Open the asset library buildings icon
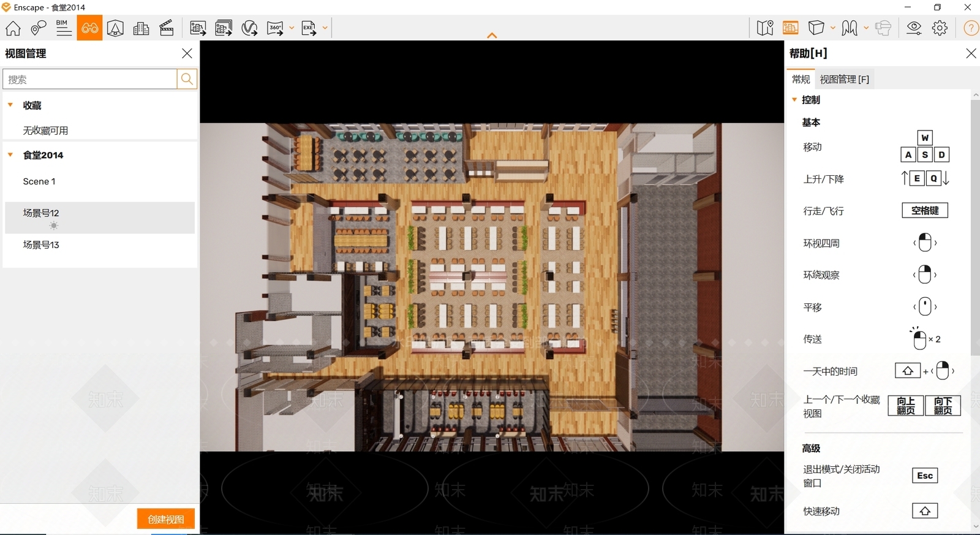980x535 pixels. 141,28
